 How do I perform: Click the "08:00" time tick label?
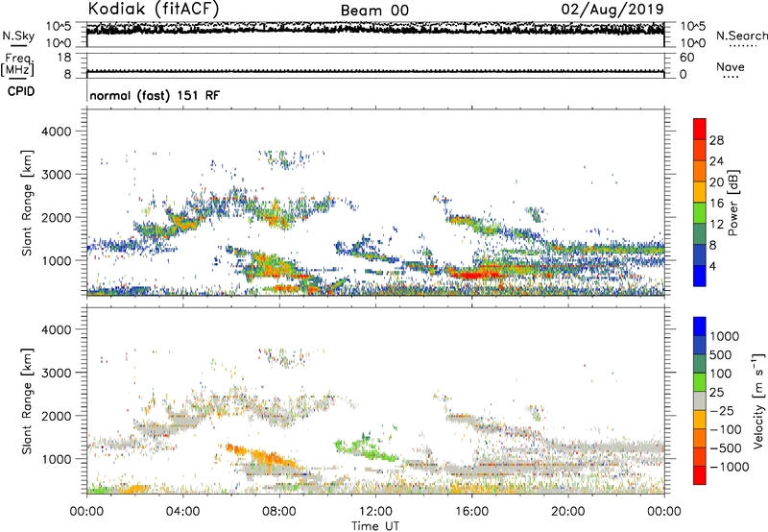pyautogui.click(x=279, y=512)
